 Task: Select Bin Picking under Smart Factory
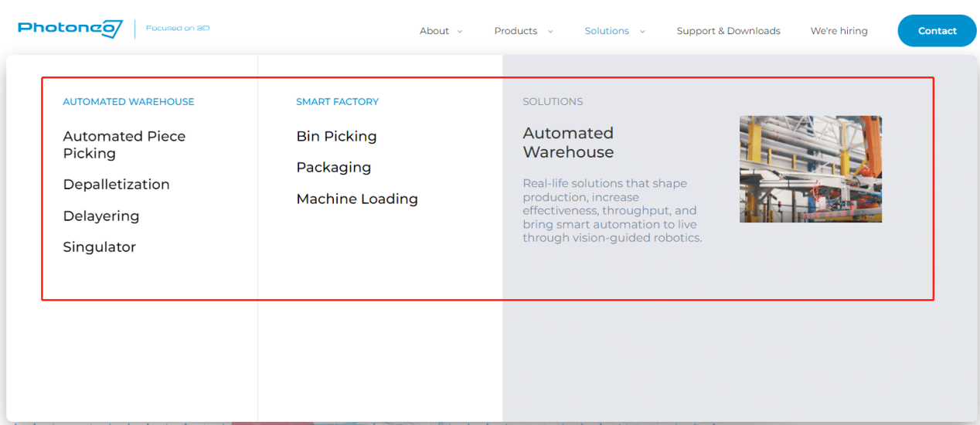[336, 137]
